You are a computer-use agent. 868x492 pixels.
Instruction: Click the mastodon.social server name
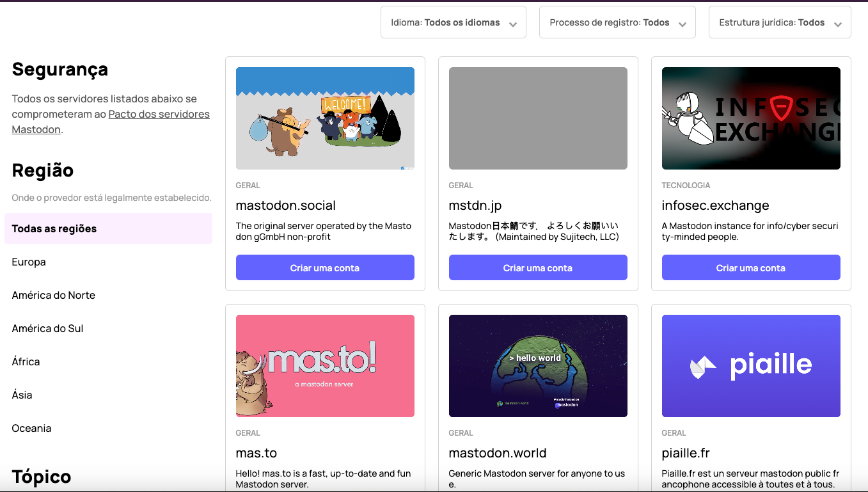pos(286,205)
